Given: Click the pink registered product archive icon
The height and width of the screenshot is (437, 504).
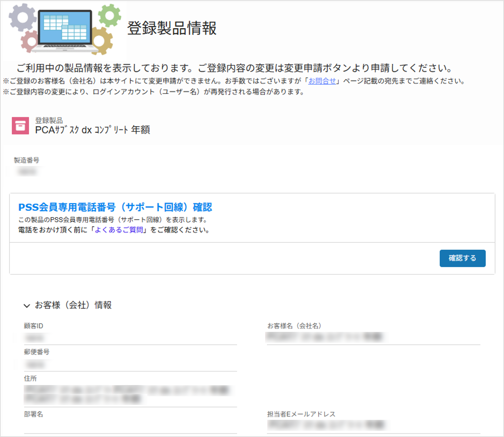Looking at the screenshot, I should tap(20, 126).
